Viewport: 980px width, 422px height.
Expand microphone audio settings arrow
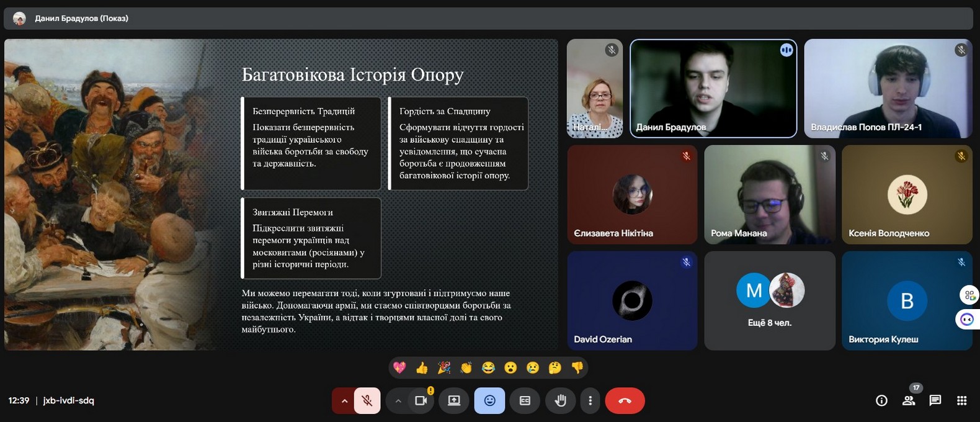pos(344,401)
